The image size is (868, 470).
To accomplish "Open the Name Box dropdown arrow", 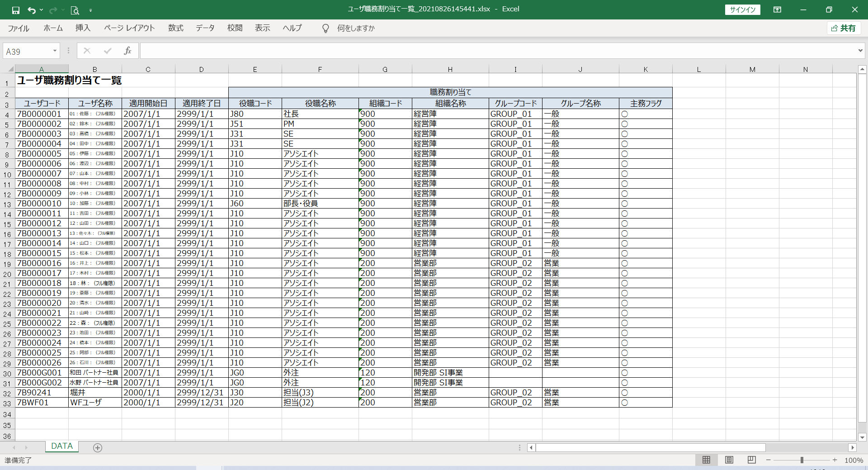I will pyautogui.click(x=55, y=51).
